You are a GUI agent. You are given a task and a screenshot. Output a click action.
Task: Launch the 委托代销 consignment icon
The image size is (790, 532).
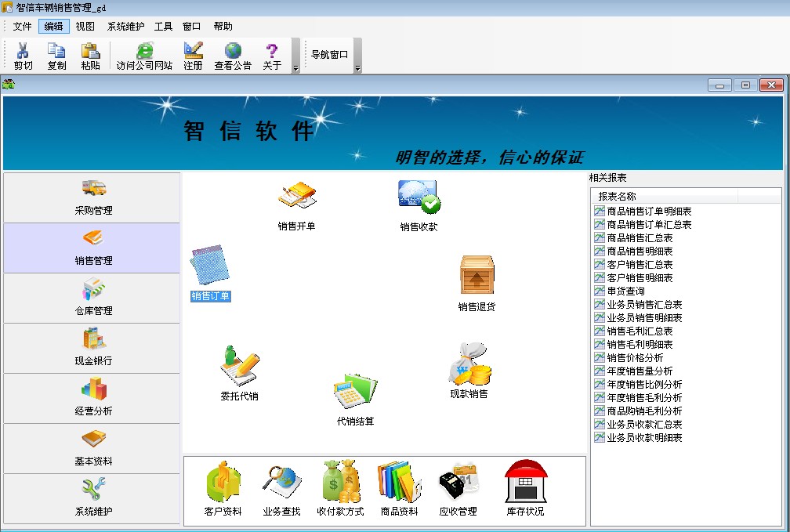tap(240, 366)
